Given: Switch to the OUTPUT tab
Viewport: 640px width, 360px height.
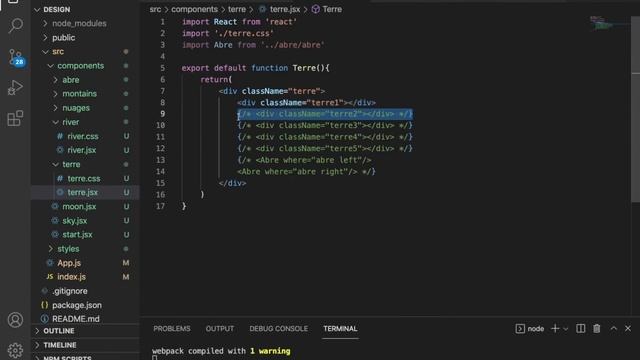Looking at the screenshot, I should 220,329.
